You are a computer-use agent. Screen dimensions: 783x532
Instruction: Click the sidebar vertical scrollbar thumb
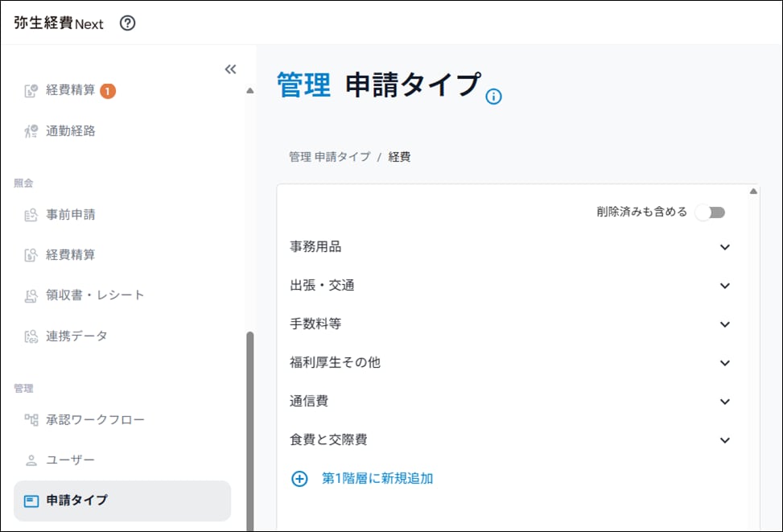point(249,427)
